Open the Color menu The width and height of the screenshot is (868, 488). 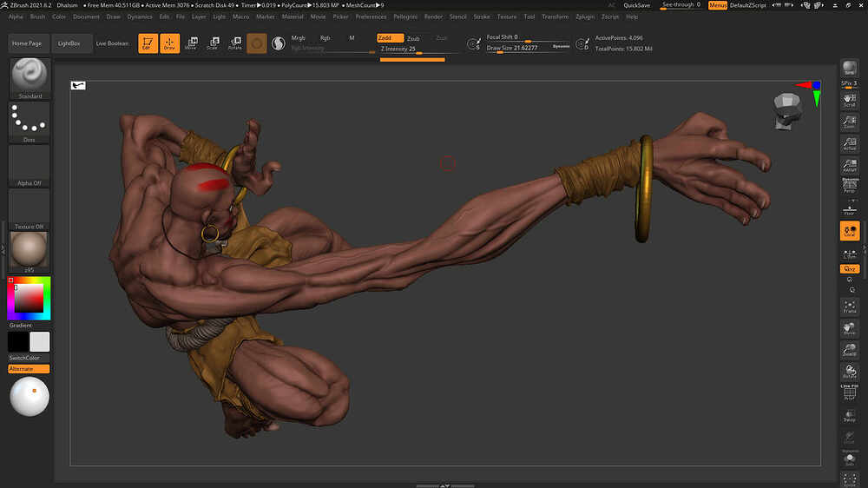59,16
